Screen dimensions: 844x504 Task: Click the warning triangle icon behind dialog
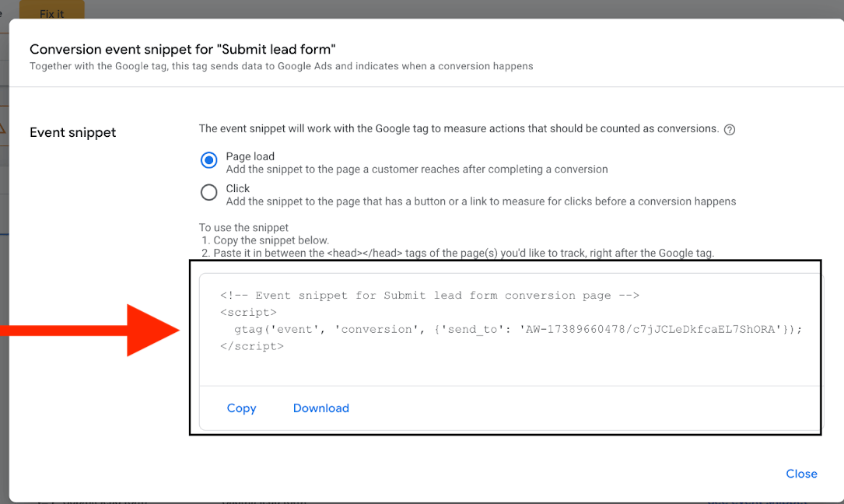3,127
